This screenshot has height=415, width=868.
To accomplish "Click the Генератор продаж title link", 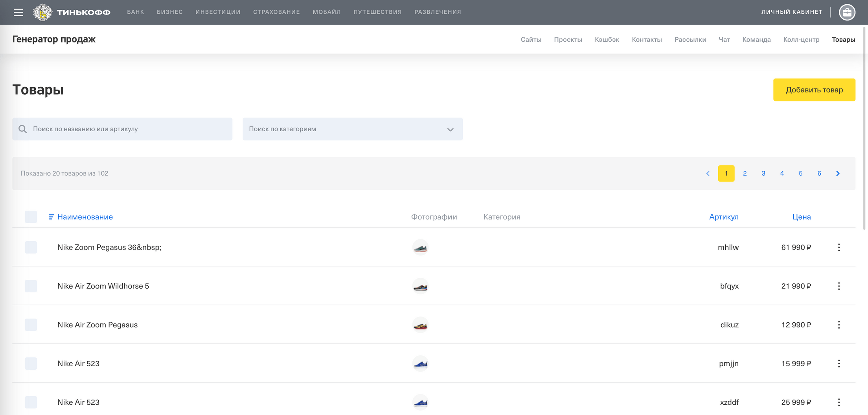I will [54, 39].
